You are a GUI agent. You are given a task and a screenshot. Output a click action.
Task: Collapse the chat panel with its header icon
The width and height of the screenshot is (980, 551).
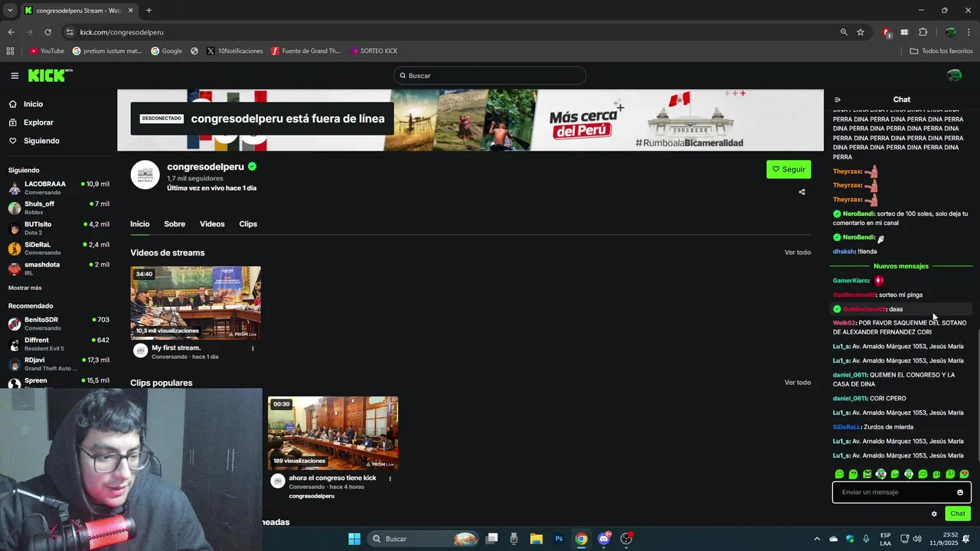tap(838, 99)
